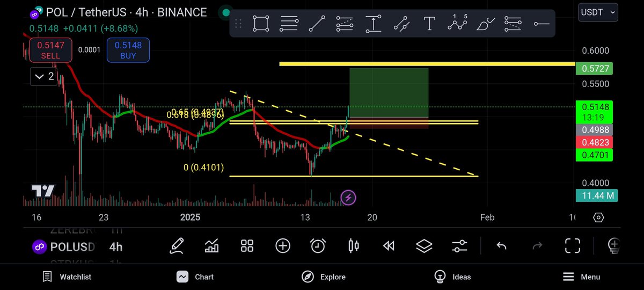Redo the chart action
Screen dimensions: 644x290
click(537, 246)
